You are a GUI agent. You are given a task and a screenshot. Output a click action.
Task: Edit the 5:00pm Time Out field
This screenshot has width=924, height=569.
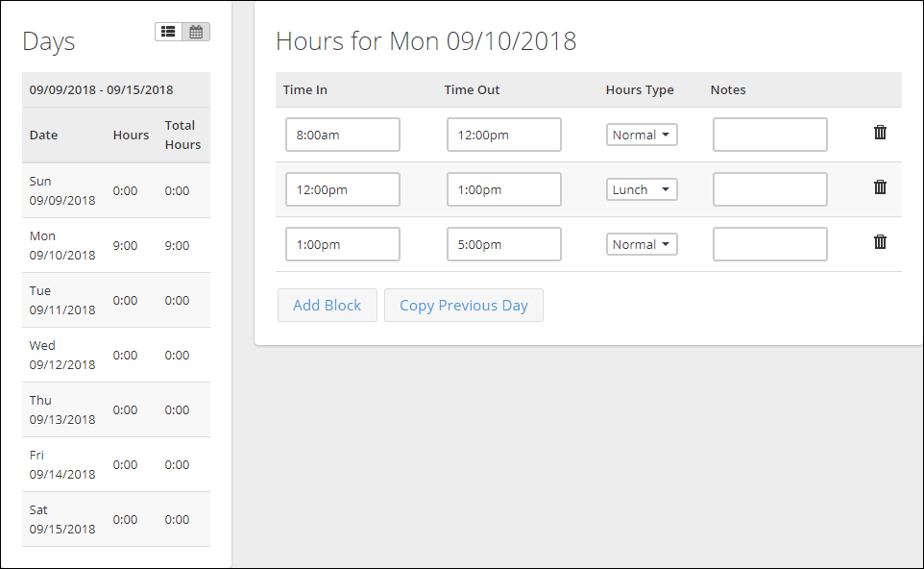[504, 244]
